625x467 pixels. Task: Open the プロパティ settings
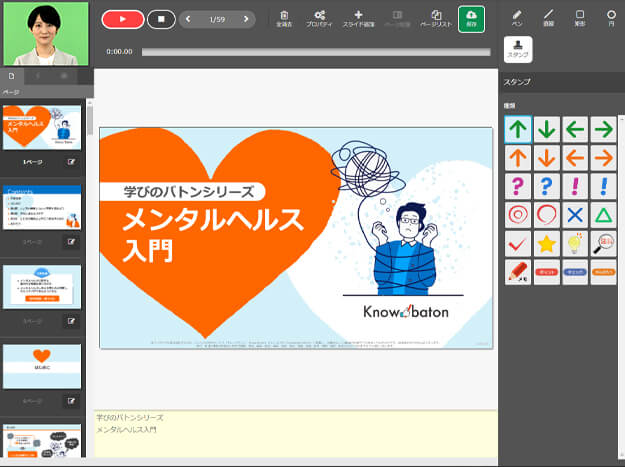pyautogui.click(x=319, y=18)
